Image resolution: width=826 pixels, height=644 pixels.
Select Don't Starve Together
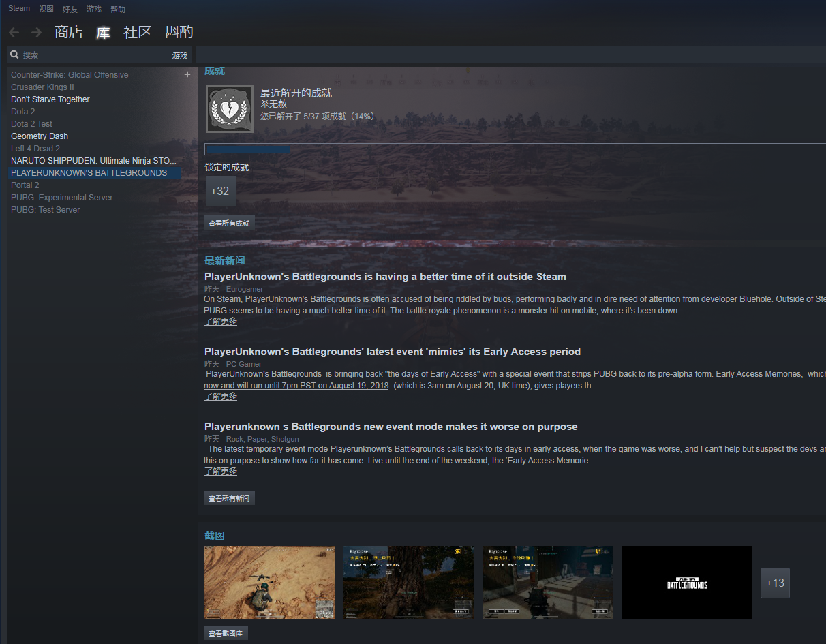point(50,99)
